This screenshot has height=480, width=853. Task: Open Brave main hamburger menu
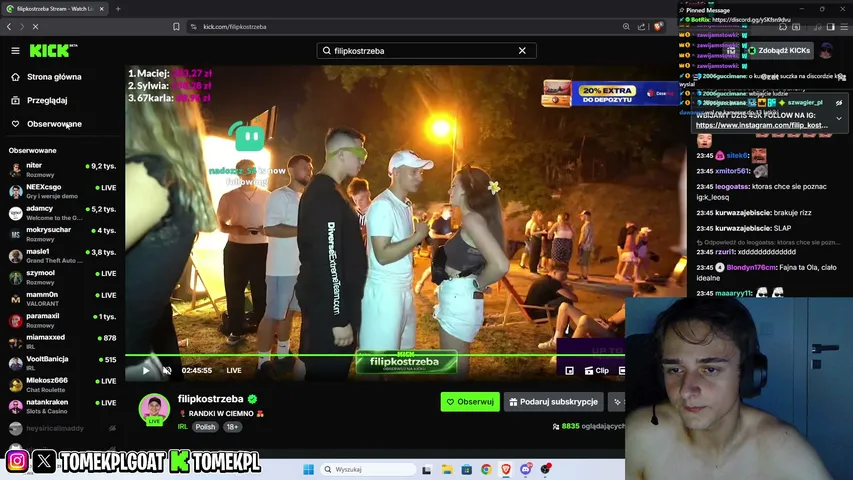[x=844, y=26]
